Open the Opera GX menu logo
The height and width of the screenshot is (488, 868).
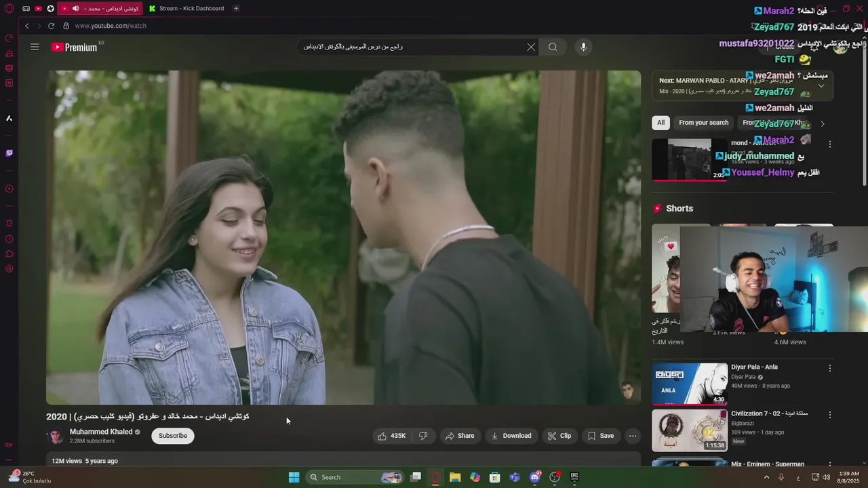coord(9,9)
